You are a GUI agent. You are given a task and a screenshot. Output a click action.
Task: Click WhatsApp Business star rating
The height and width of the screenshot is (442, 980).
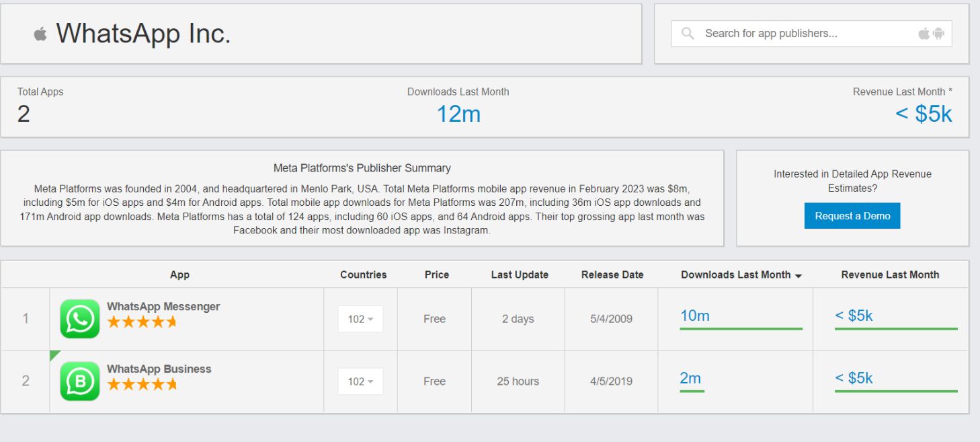(142, 384)
